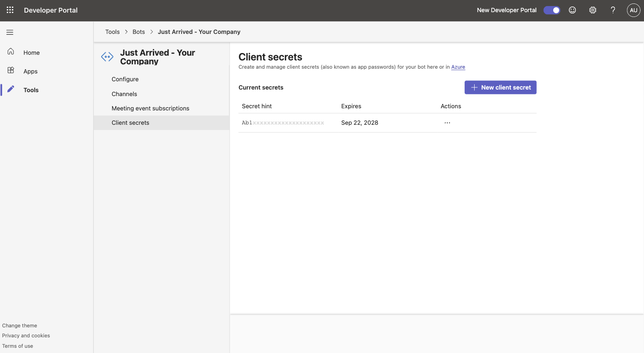The image size is (644, 353).
Task: Click Just Arrived - Your Company breadcrumb
Action: pyautogui.click(x=199, y=32)
